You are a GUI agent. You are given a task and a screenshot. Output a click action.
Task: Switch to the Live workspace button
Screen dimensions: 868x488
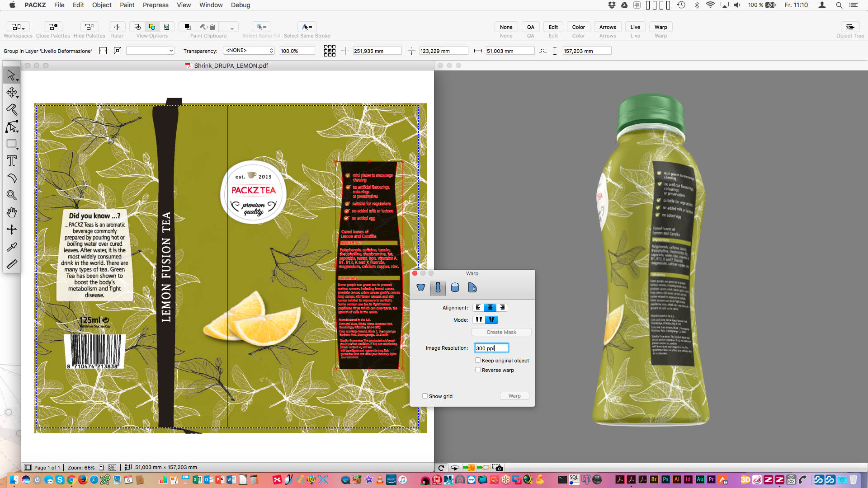(x=635, y=27)
